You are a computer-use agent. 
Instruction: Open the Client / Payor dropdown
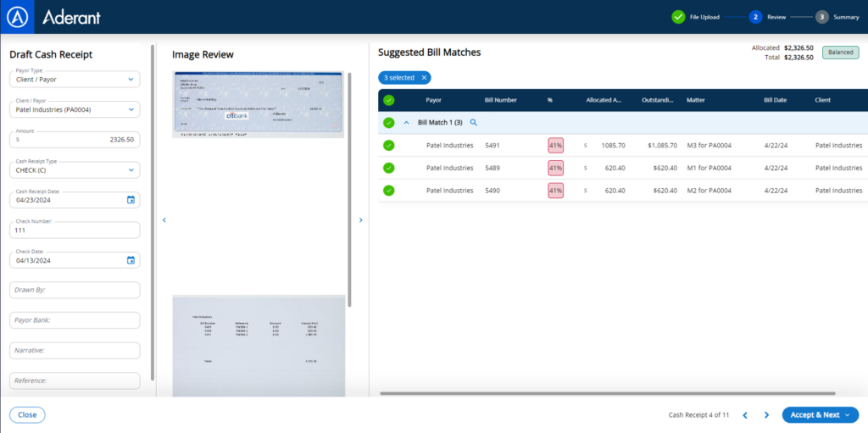click(75, 109)
